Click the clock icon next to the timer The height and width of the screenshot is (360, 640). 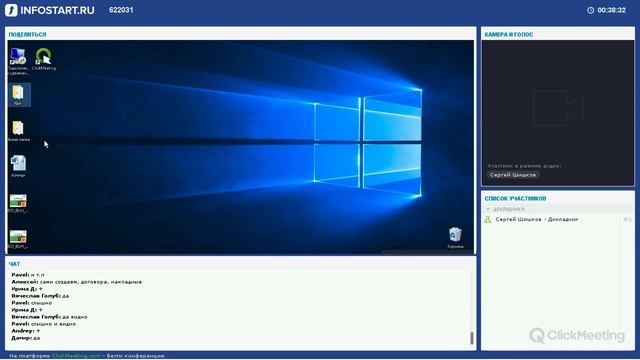(x=591, y=10)
